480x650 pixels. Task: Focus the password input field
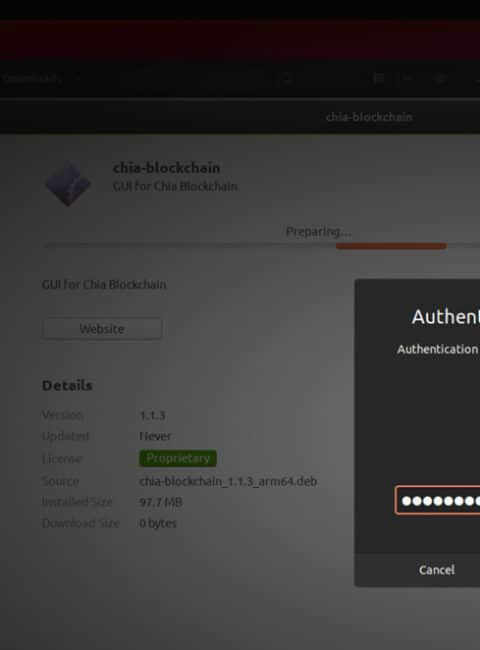(438, 500)
